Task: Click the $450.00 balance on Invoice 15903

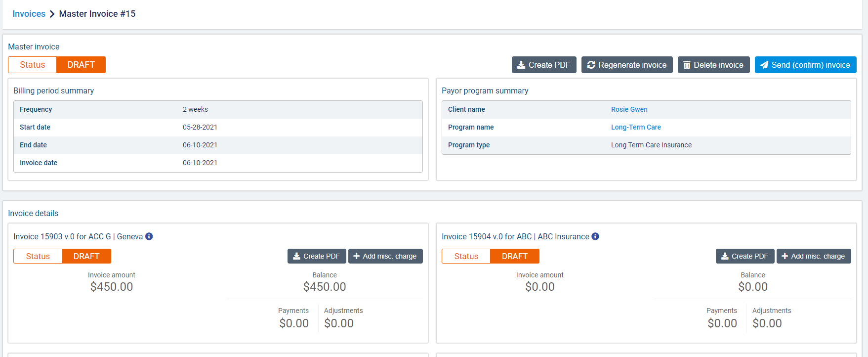Action: tap(324, 287)
